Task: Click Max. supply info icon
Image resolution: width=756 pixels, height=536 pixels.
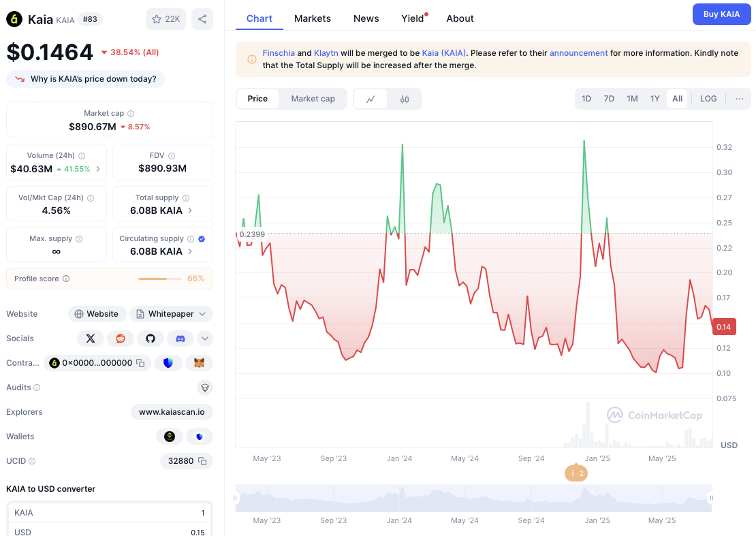Action: (x=79, y=239)
